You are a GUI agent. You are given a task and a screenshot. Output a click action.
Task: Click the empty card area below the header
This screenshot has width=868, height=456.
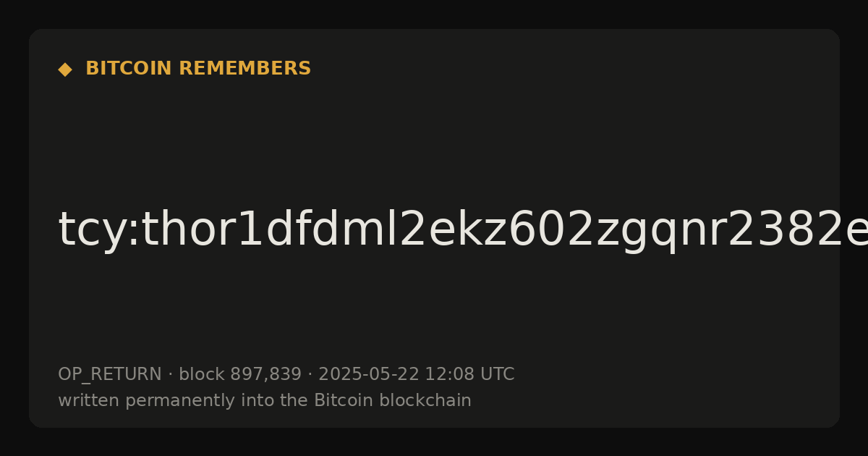coord(434,145)
